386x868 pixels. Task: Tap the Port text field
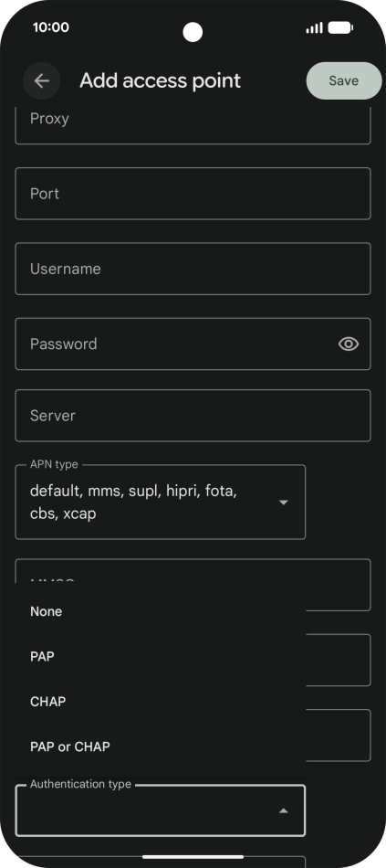click(193, 194)
